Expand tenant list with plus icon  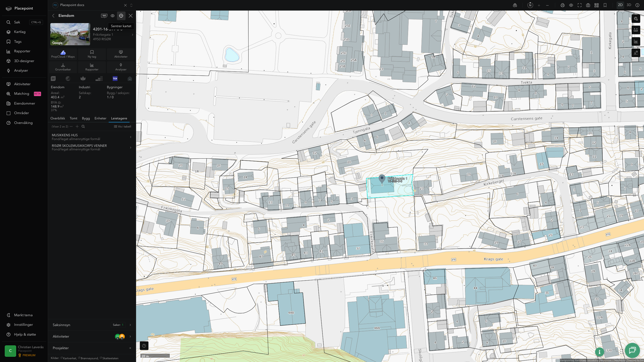(77, 126)
